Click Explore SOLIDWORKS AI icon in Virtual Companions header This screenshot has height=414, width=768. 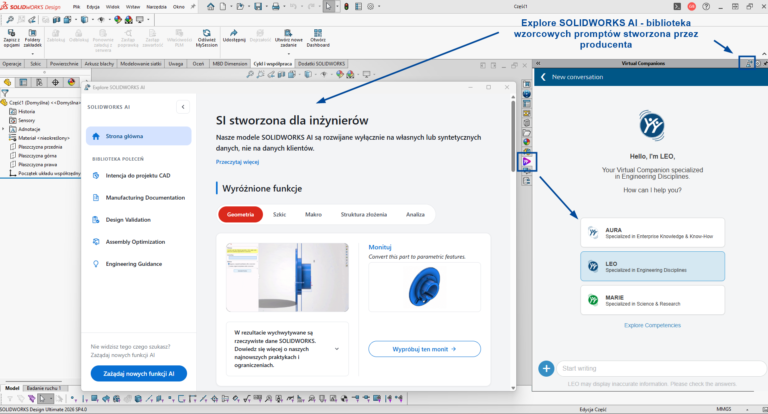(748, 63)
